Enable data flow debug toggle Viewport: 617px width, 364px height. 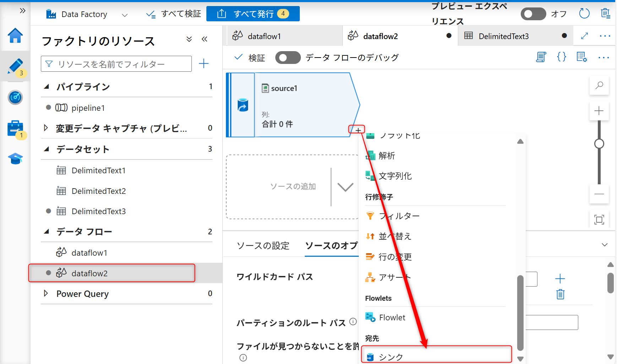click(x=288, y=58)
